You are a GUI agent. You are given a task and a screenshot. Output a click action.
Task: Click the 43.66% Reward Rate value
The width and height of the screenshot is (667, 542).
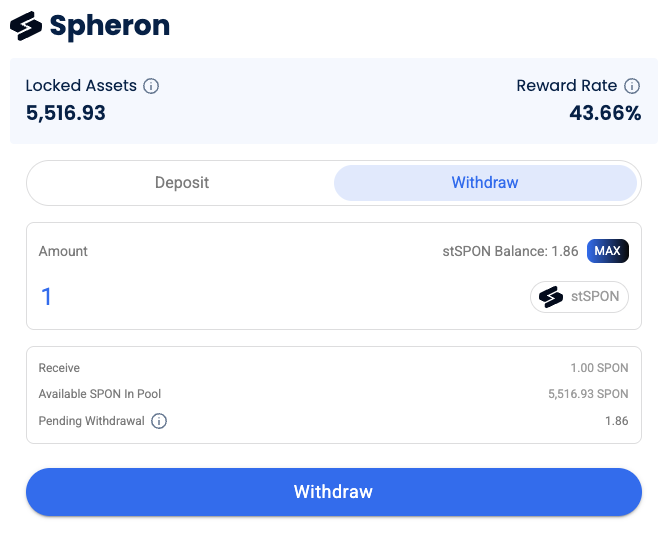pos(605,113)
